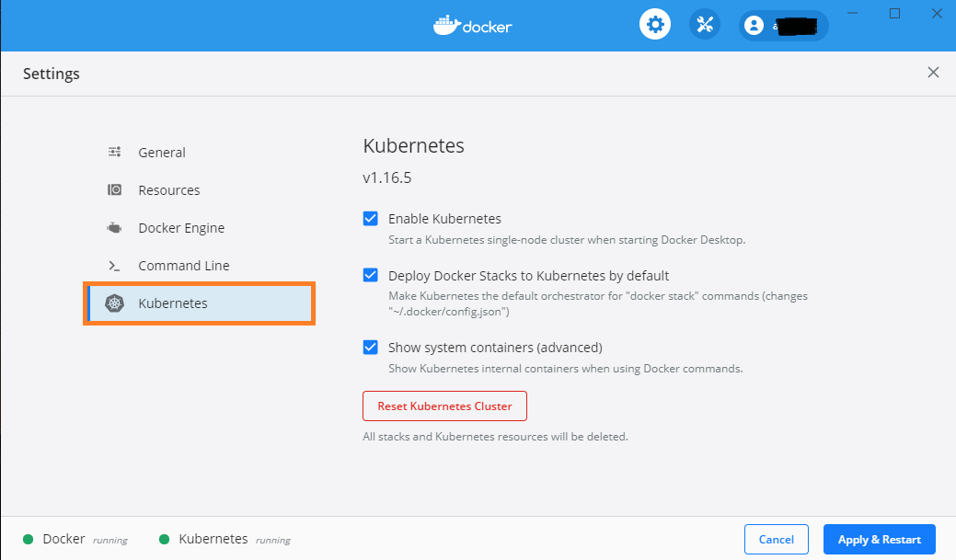Click the General sliders icon

click(115, 152)
